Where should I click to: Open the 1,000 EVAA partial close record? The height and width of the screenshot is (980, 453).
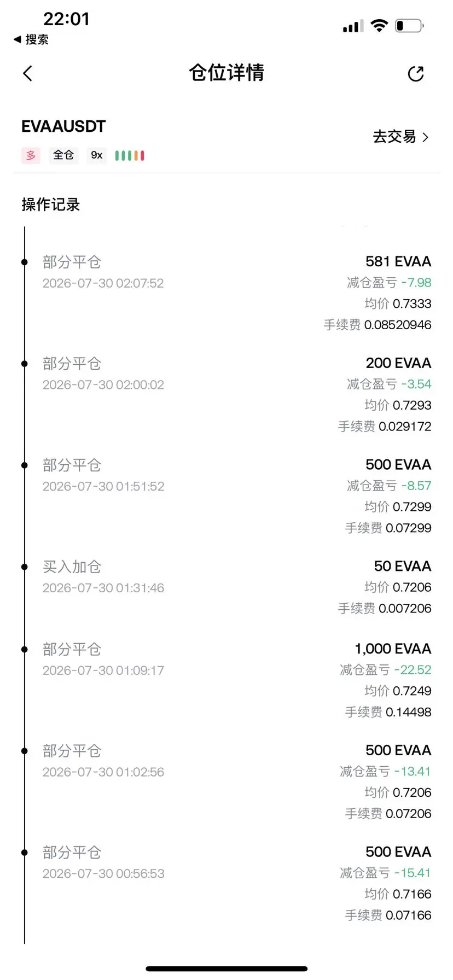tap(226, 680)
